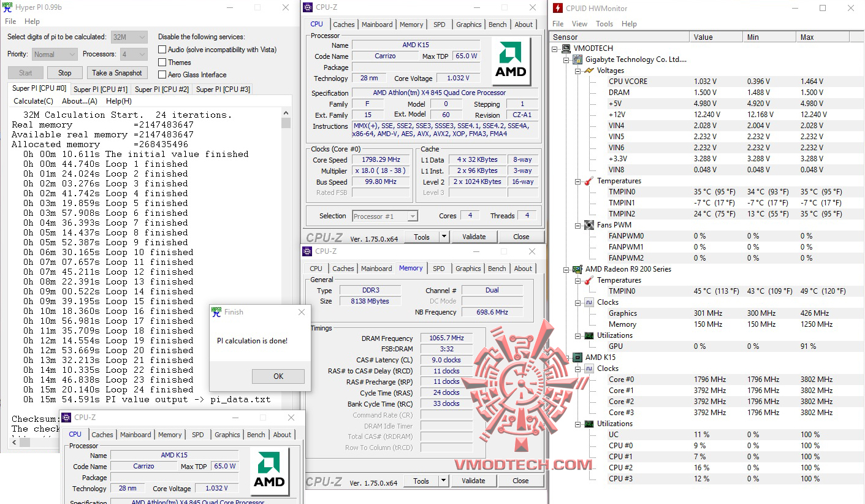Open the Calculate(C) menu in Hyper PI
This screenshot has width=865, height=504.
click(x=34, y=101)
